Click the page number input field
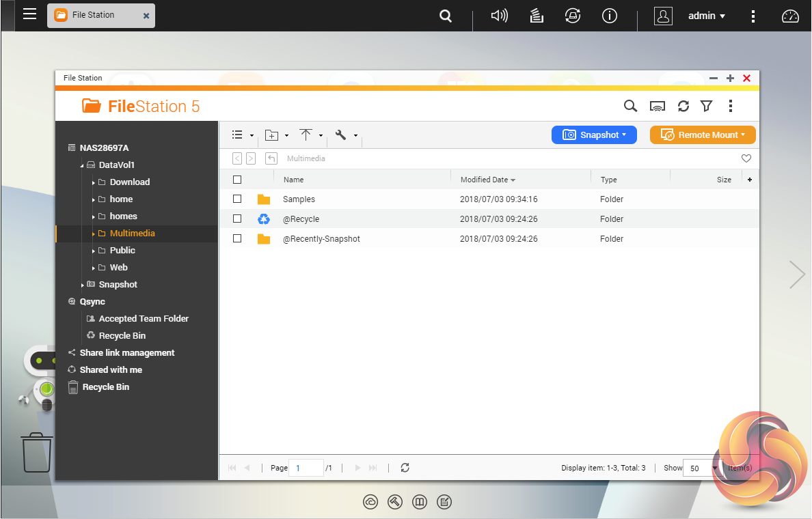Screen dimensions: 812x519 tap(306, 468)
